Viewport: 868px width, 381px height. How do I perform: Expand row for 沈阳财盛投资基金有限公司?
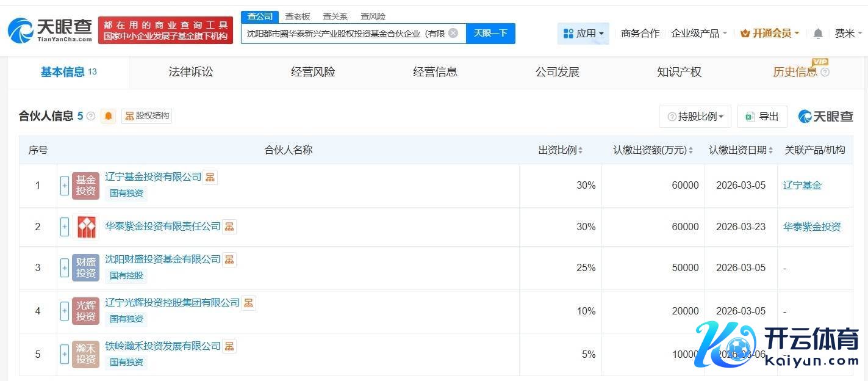[65, 267]
